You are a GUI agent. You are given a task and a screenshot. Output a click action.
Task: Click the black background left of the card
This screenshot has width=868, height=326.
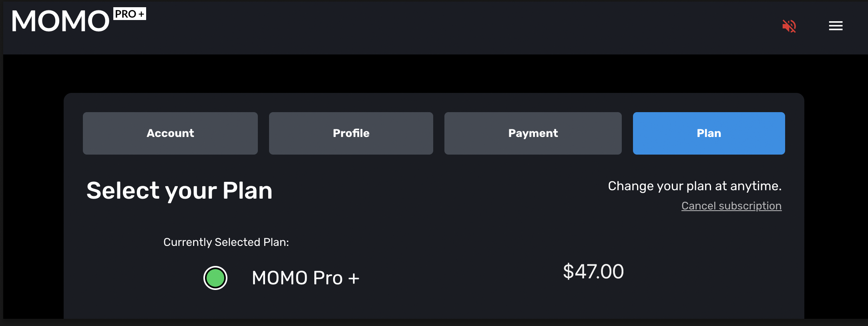[33, 200]
